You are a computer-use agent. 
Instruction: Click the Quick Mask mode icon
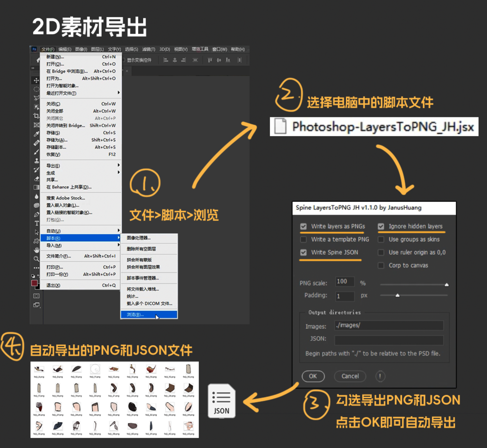click(x=36, y=296)
